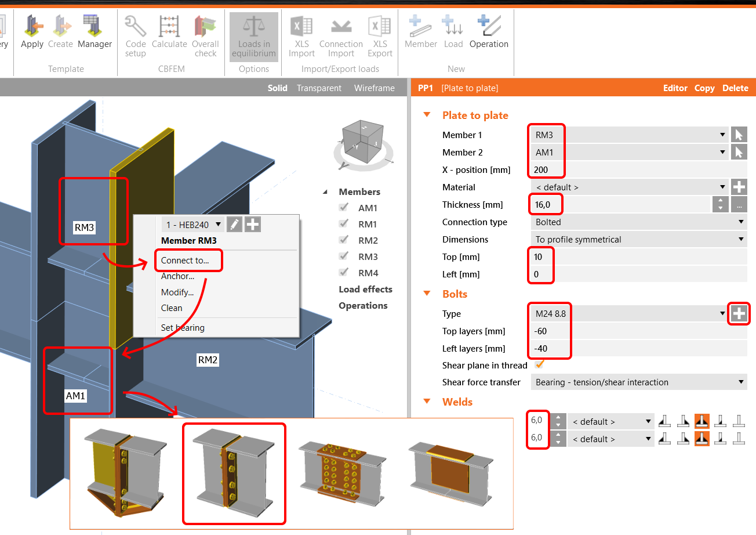Switch view mode to Wireframe

point(374,88)
